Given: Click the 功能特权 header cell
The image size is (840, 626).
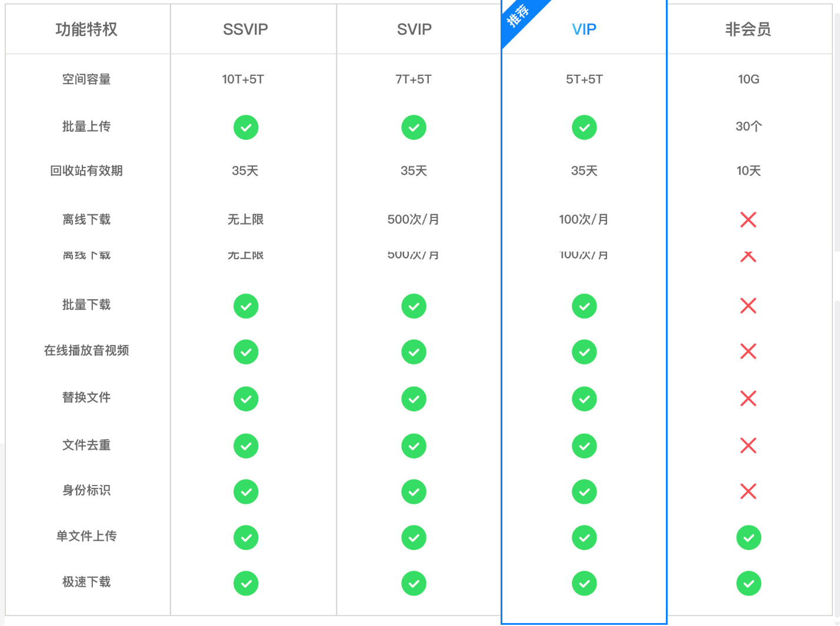Looking at the screenshot, I should [x=86, y=29].
